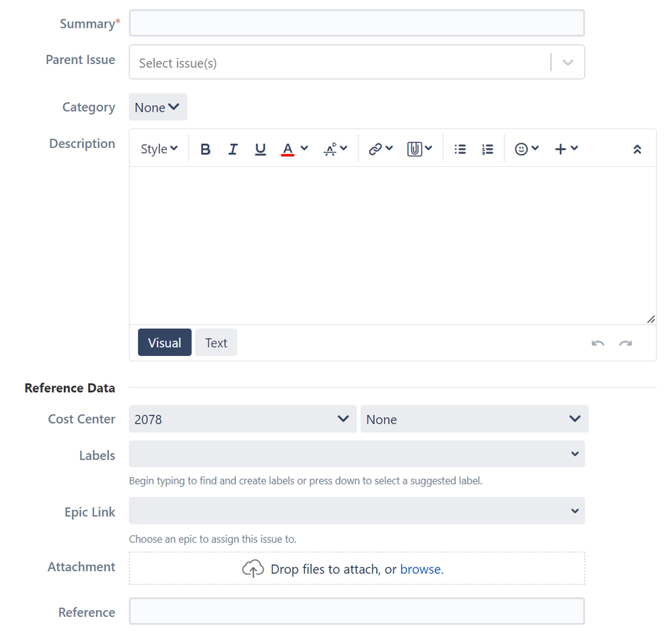Click the redo arrow in editor footer
The image size is (672, 631).
[x=626, y=343]
